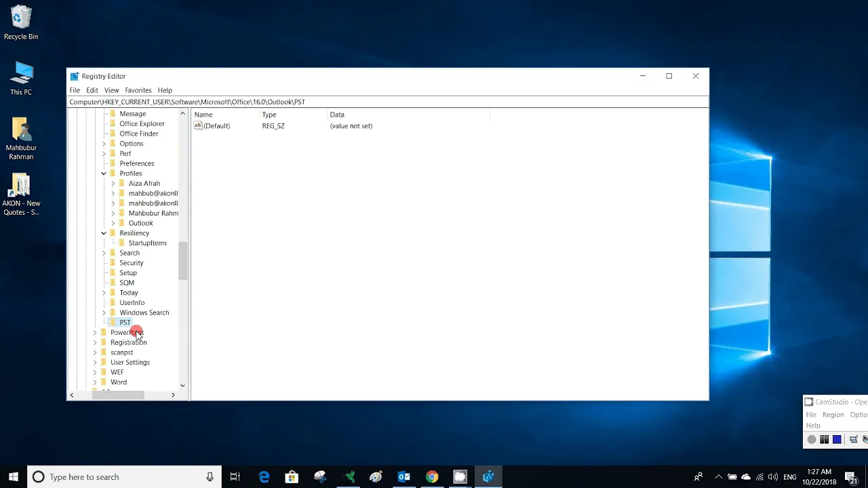
Task: Click OneDrive cloud tray icon
Action: pos(746,476)
